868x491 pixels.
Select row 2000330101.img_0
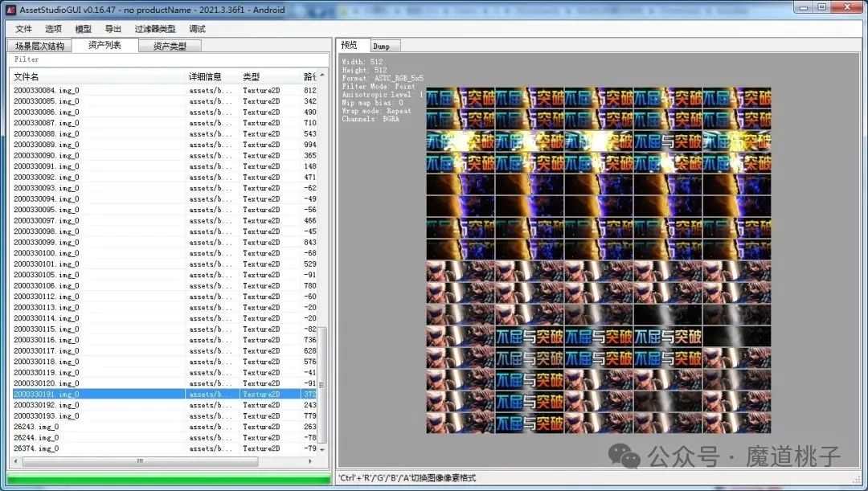pyautogui.click(x=165, y=264)
